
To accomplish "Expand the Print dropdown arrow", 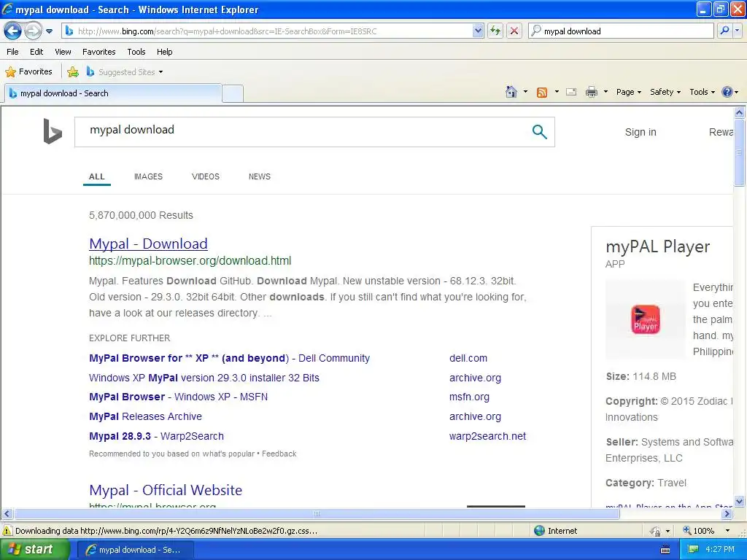I will click(605, 92).
